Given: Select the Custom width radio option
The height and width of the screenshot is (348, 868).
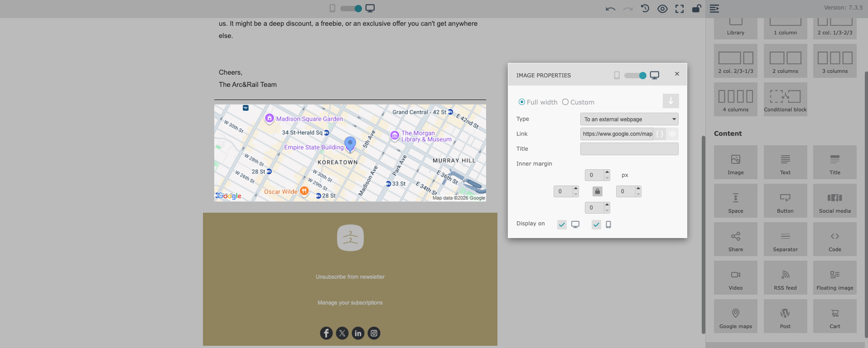Looking at the screenshot, I should (565, 102).
